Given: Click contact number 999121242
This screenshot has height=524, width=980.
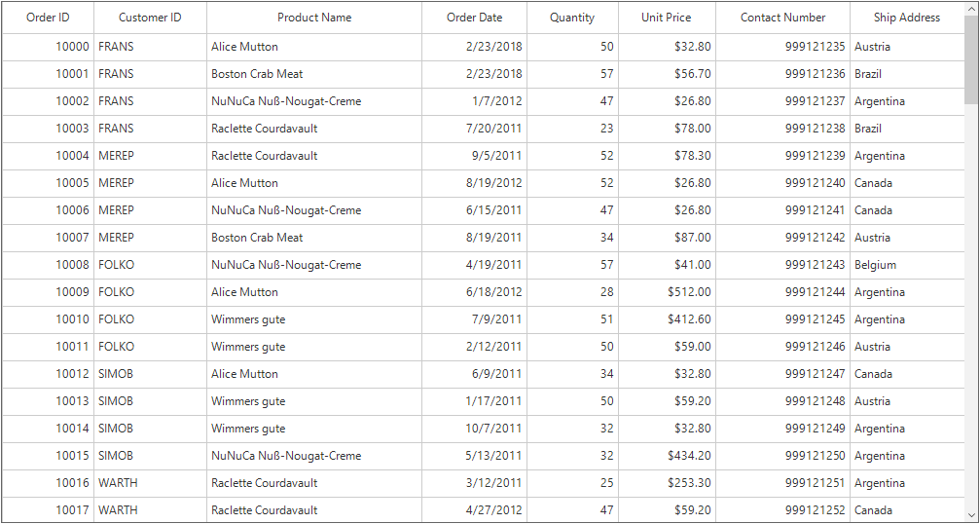Looking at the screenshot, I should (x=783, y=238).
